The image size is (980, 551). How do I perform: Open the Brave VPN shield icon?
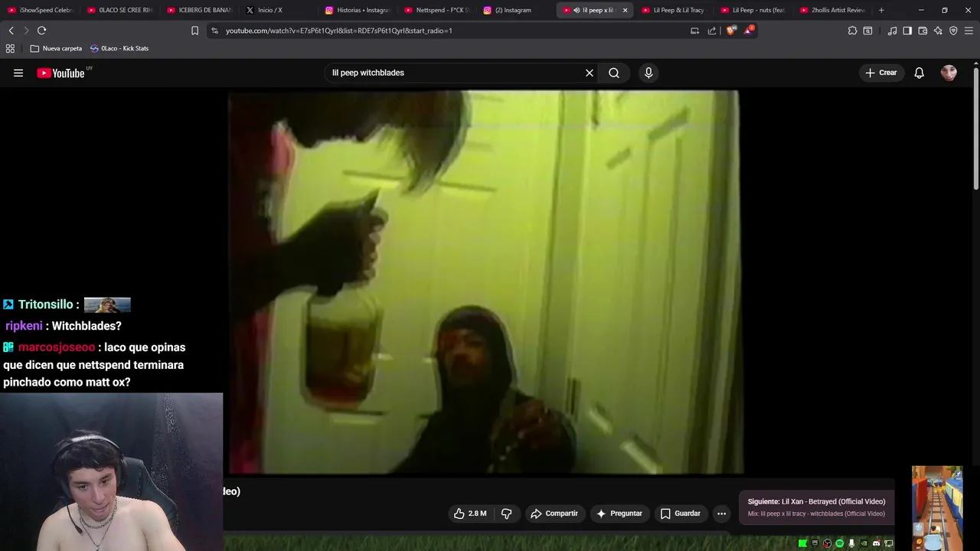tap(953, 31)
